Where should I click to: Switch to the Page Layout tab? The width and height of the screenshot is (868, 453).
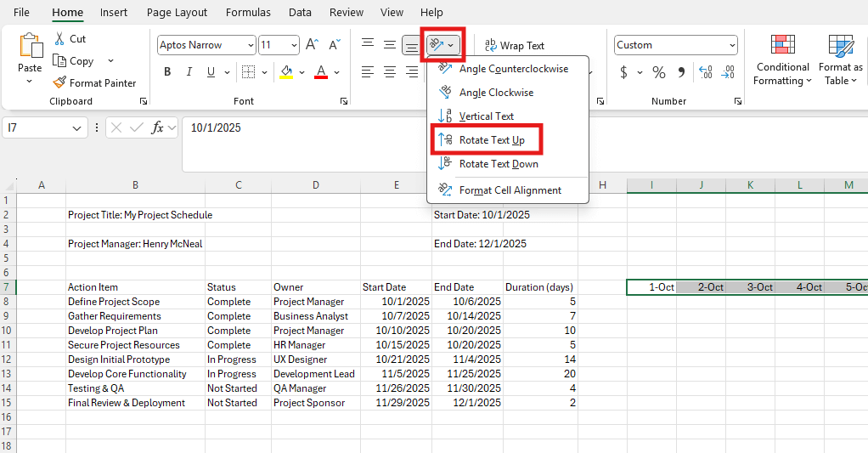click(177, 13)
